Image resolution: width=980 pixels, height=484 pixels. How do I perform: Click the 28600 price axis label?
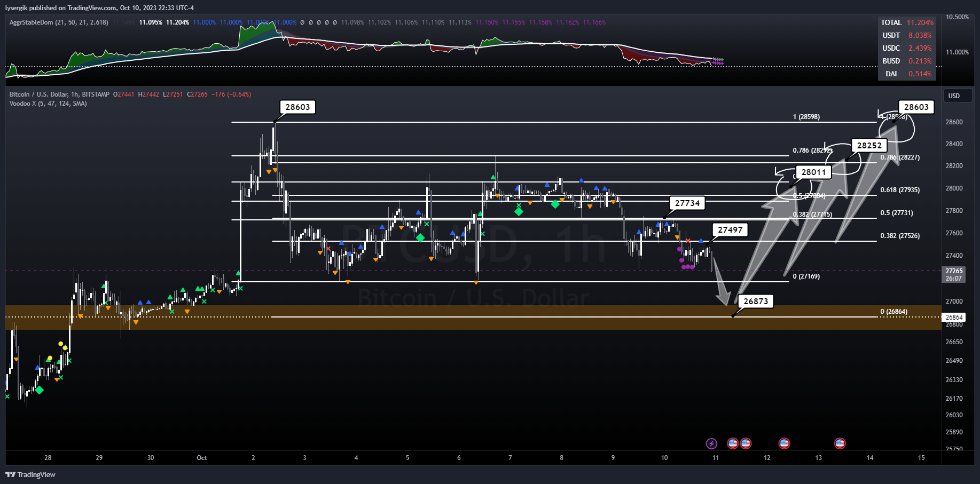[954, 122]
